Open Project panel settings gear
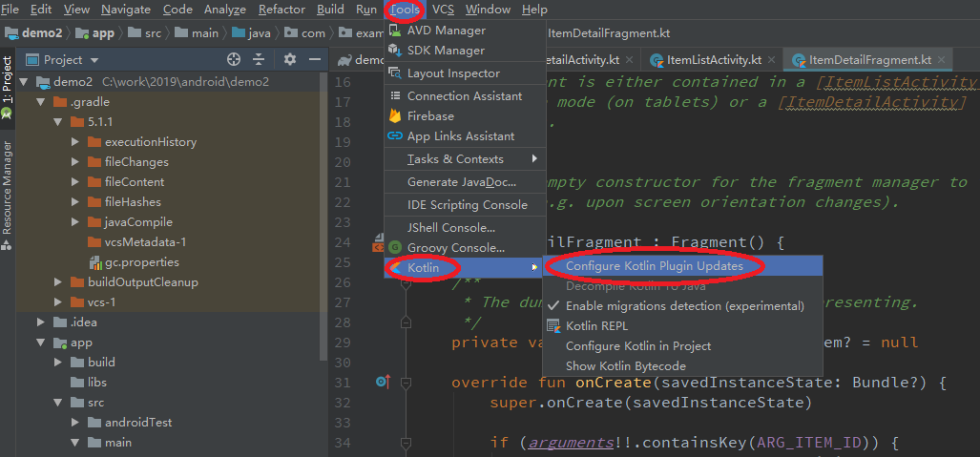 289,59
